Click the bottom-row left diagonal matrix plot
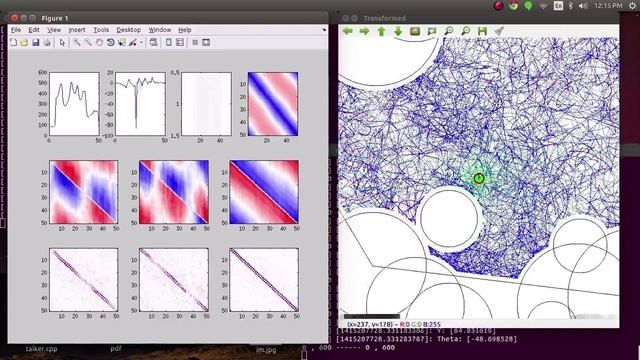The width and height of the screenshot is (640, 360). (x=84, y=280)
